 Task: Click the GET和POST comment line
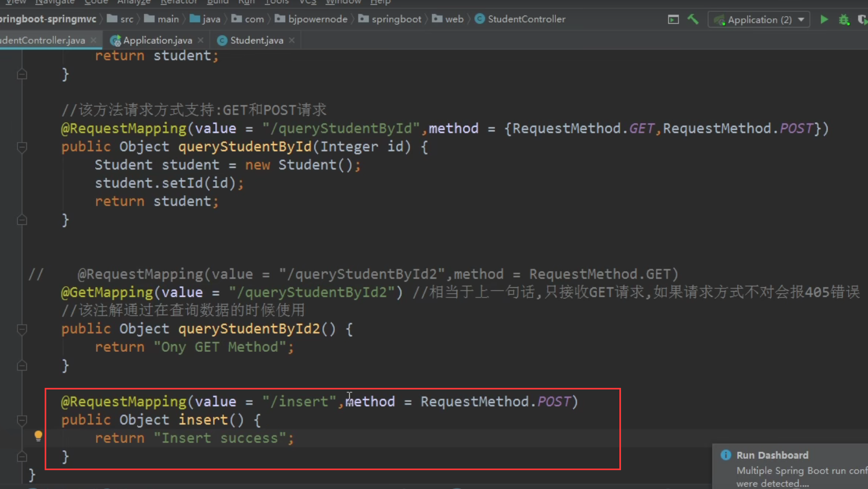(x=194, y=110)
